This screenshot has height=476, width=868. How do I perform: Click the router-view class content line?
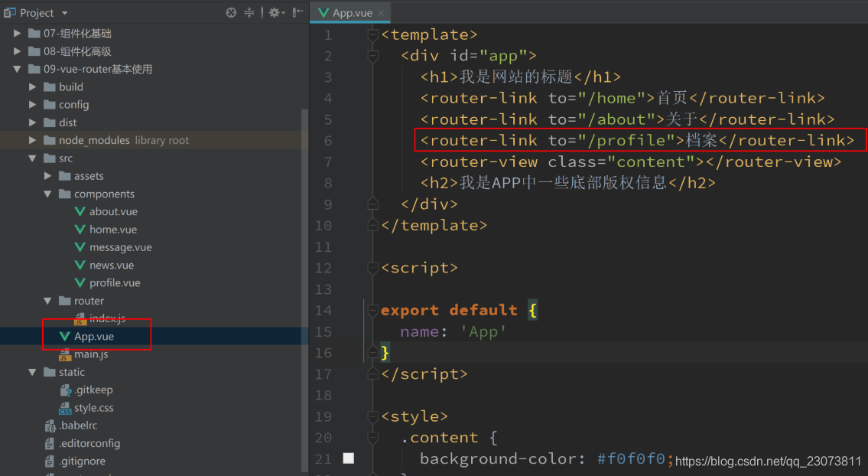pyautogui.click(x=630, y=161)
